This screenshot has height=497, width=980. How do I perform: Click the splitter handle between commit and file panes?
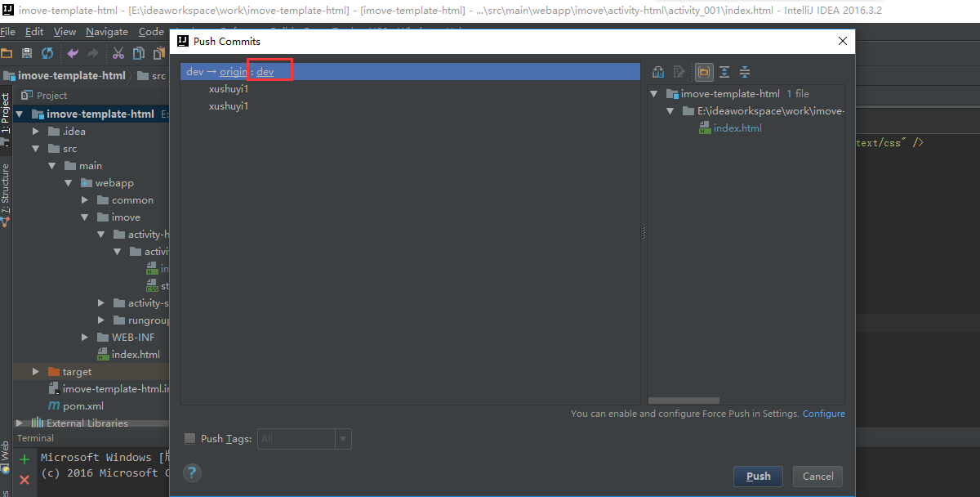coord(644,233)
